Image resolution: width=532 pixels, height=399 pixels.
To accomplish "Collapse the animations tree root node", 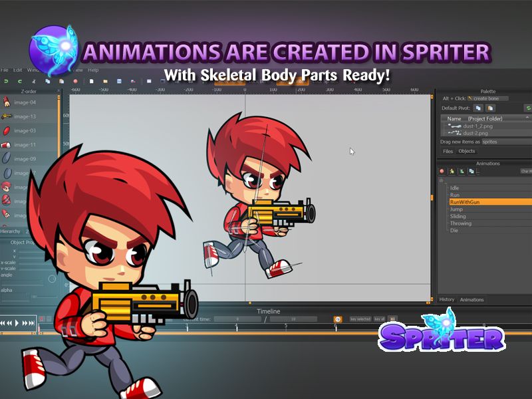I will pos(442,180).
